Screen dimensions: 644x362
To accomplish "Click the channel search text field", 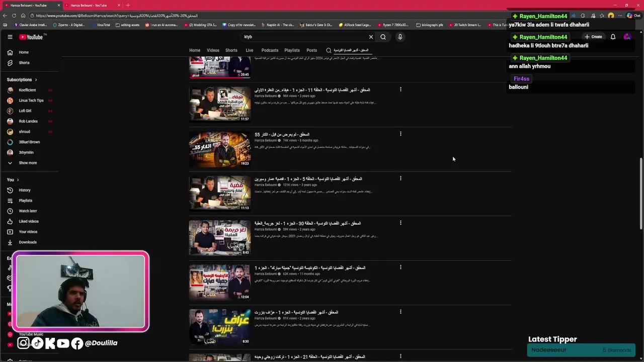I will coord(352,50).
